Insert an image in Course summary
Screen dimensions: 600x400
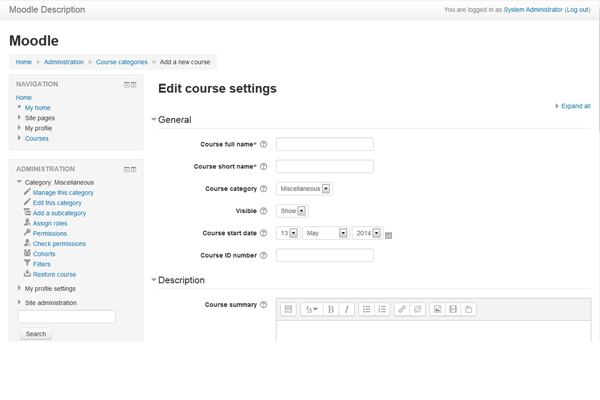(x=437, y=309)
